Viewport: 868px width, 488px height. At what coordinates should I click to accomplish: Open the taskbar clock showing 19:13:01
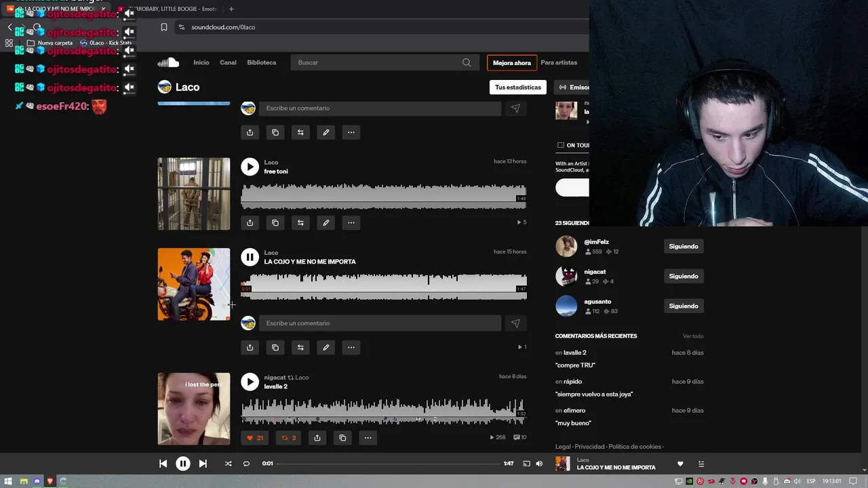click(x=831, y=481)
